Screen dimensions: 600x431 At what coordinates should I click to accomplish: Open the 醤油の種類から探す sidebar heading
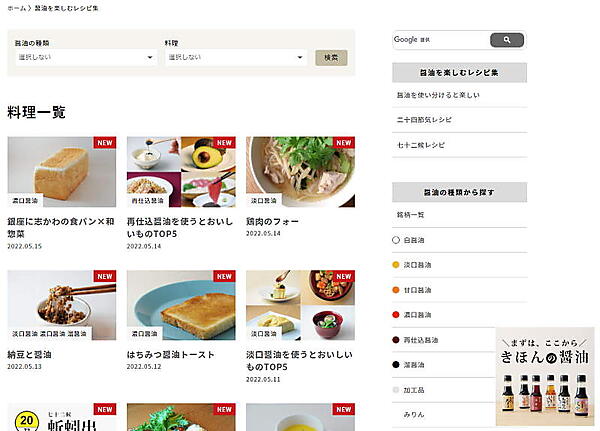pos(459,192)
